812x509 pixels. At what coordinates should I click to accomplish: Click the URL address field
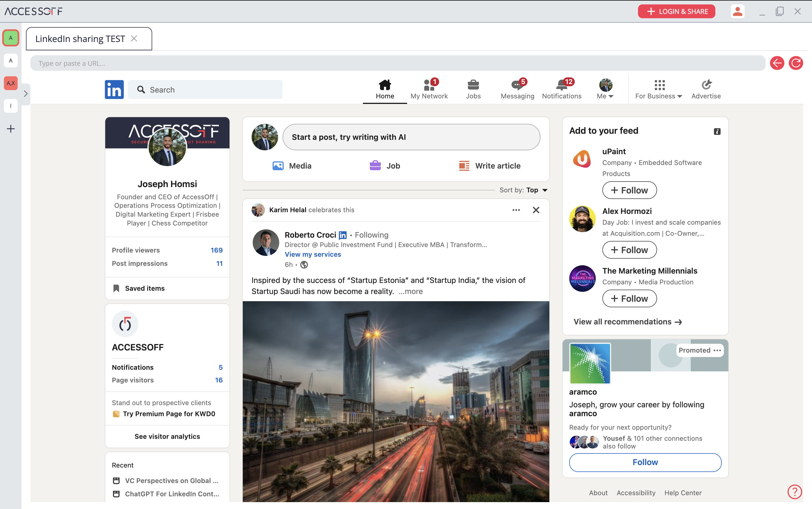tap(398, 63)
